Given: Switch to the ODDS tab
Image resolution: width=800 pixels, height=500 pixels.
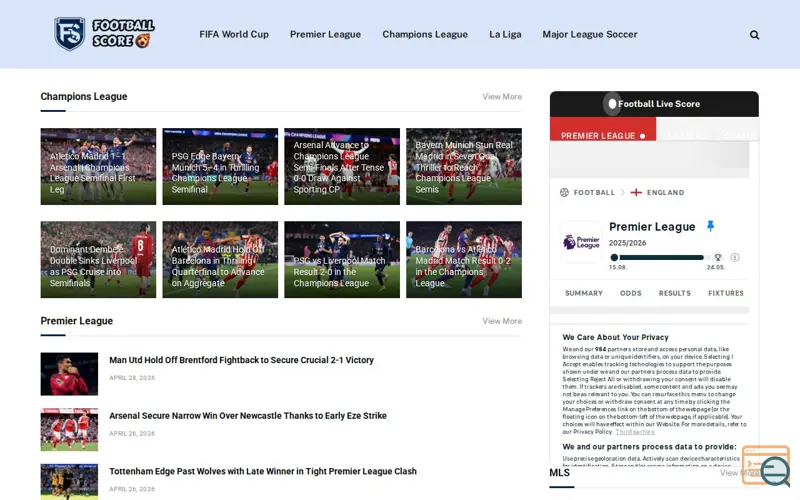Looking at the screenshot, I should (x=631, y=293).
